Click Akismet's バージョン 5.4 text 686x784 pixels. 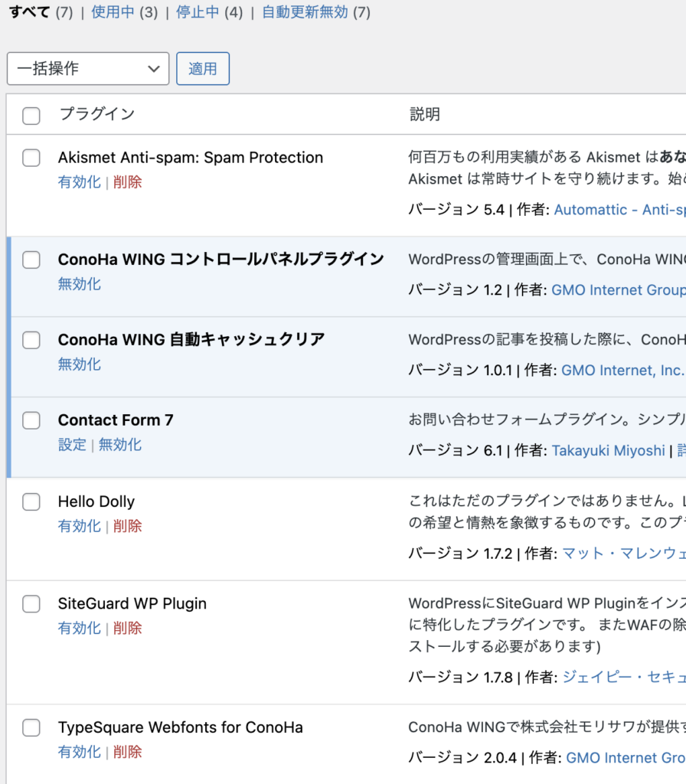click(456, 210)
